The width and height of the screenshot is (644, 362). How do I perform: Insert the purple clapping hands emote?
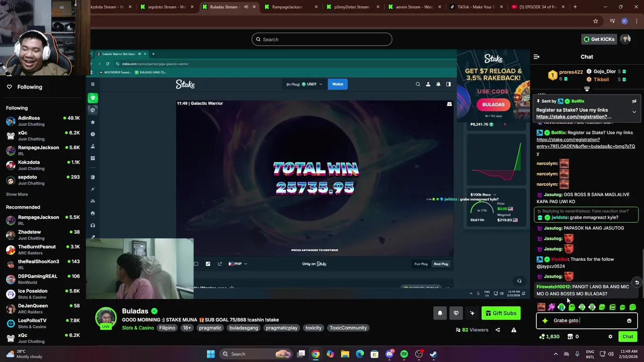tap(551, 307)
